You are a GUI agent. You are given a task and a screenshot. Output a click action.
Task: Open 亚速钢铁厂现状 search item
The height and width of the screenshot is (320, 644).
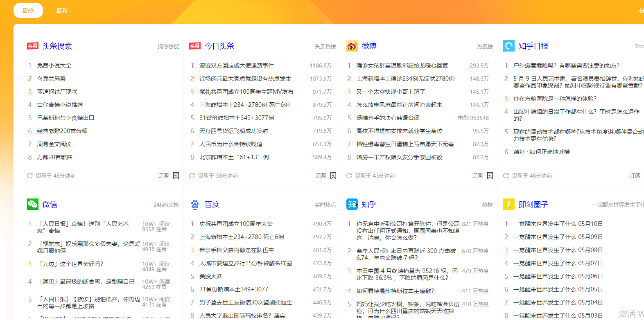pos(57,92)
